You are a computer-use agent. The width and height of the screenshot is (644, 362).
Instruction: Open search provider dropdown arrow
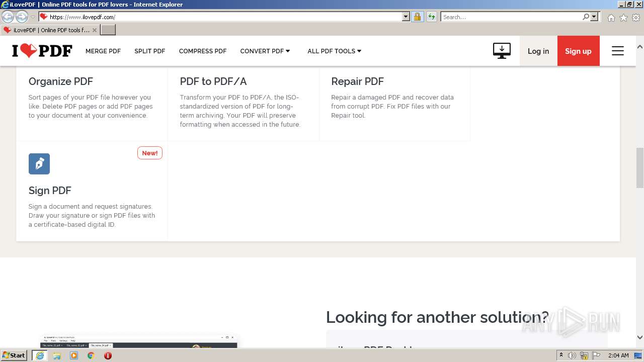[594, 17]
